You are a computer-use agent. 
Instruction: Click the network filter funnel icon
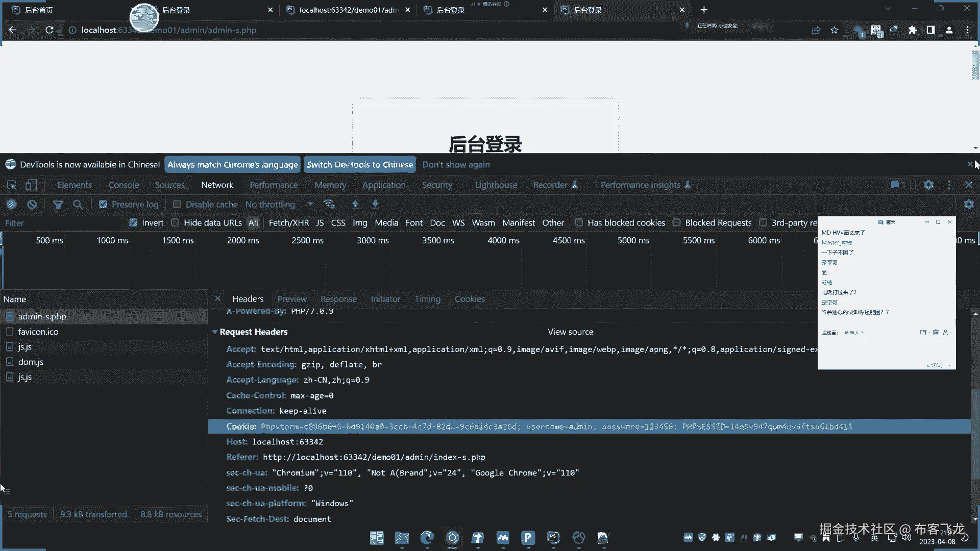58,204
